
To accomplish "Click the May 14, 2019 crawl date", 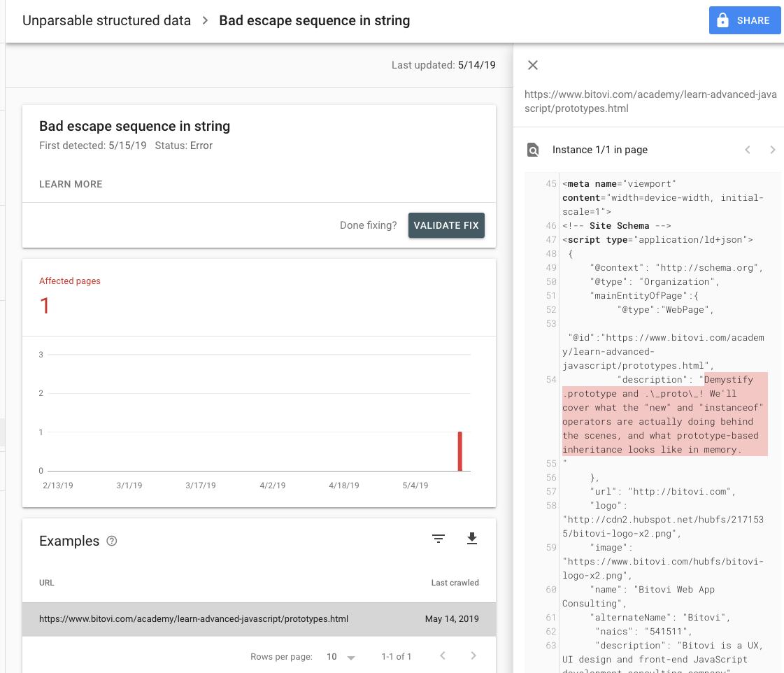I will (x=452, y=619).
